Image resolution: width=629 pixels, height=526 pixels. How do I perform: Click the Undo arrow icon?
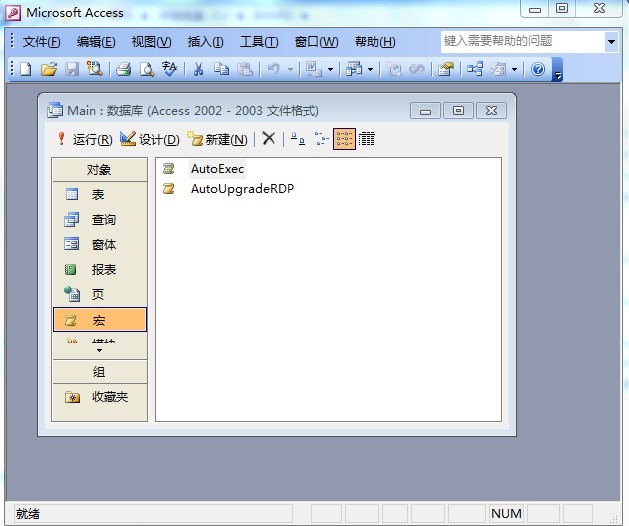[x=274, y=69]
